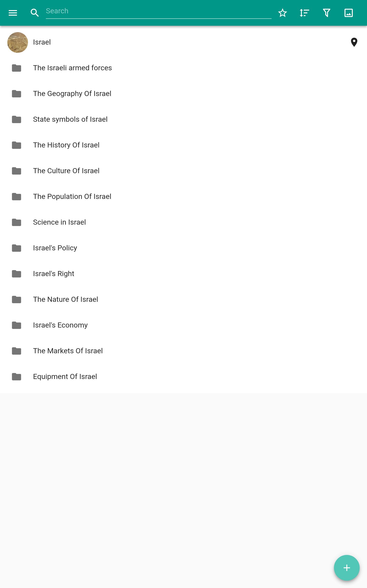Open the filter funnel options
367x588 pixels.
326,13
